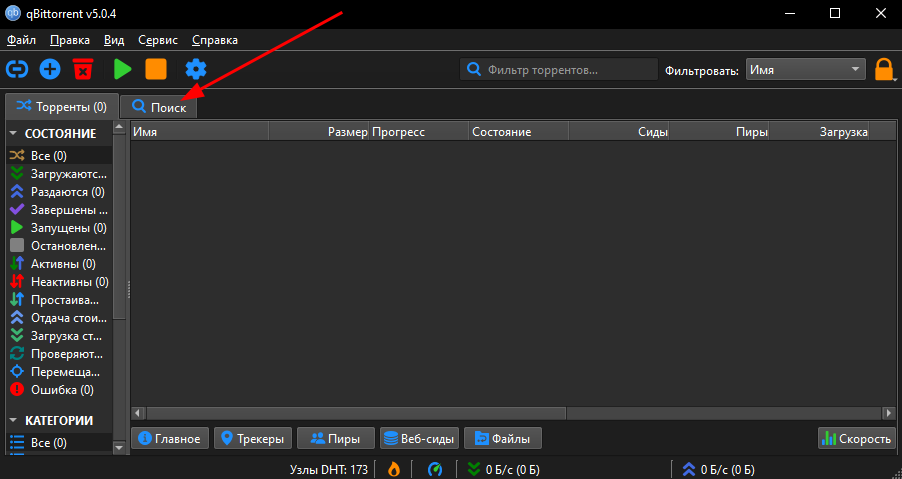Click the flame icon in status bar

[x=393, y=469]
